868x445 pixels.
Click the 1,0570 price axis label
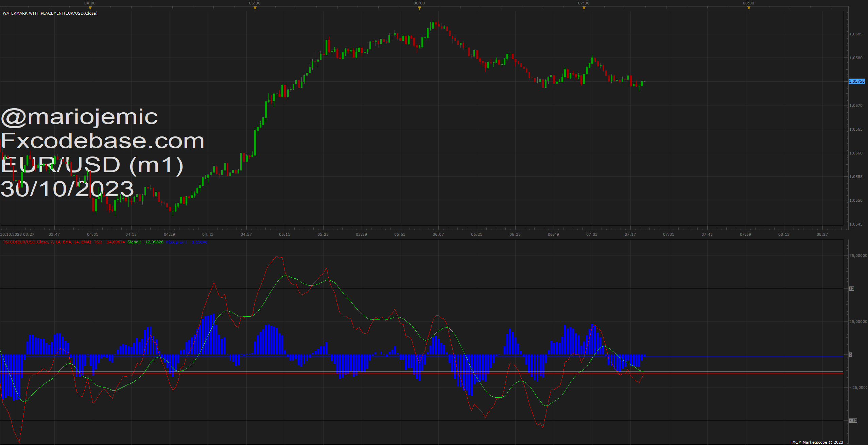point(856,105)
